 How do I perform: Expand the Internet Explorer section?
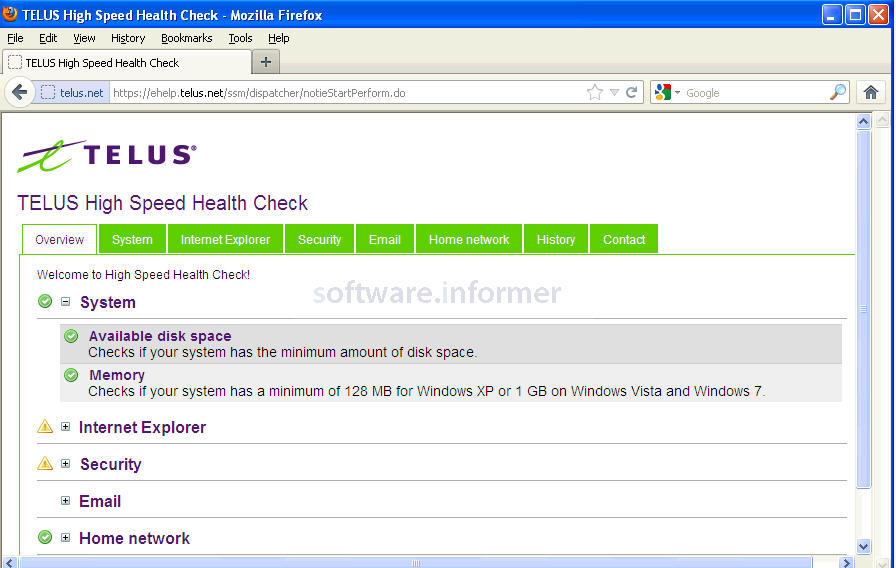tap(66, 426)
